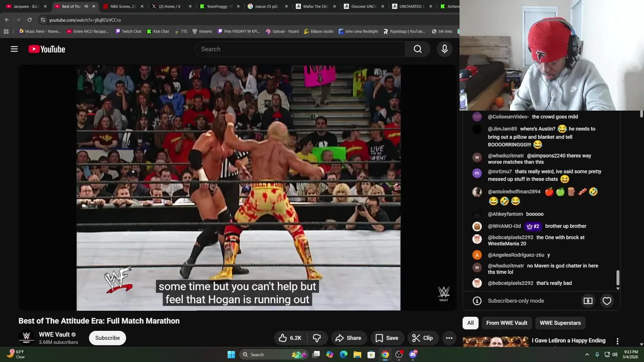Open File Explorer from the taskbar
644x362 pixels.
pyautogui.click(x=357, y=354)
